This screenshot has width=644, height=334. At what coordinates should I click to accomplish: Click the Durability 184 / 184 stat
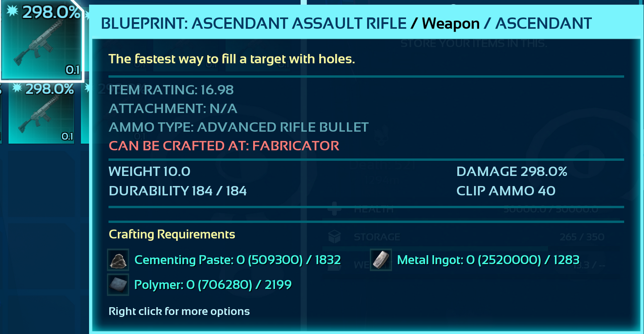(x=177, y=191)
